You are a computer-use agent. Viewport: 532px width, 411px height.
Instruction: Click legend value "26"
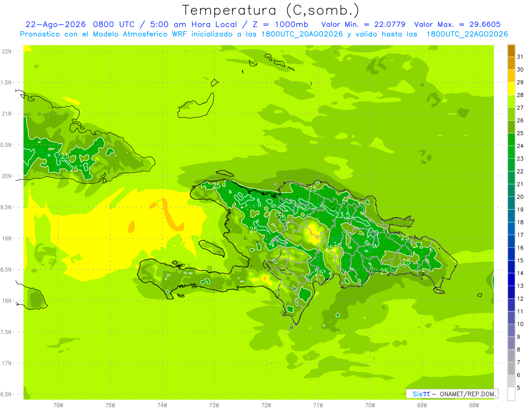click(x=520, y=120)
